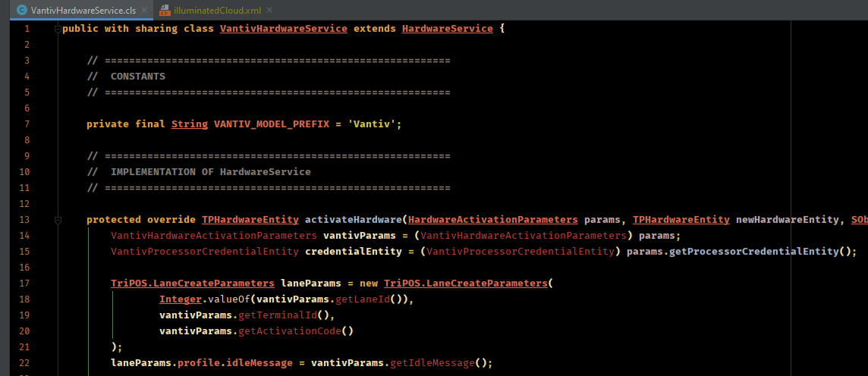Collapse the activateHardware method fold on line 13
The width and height of the screenshot is (868, 376).
[x=58, y=220]
